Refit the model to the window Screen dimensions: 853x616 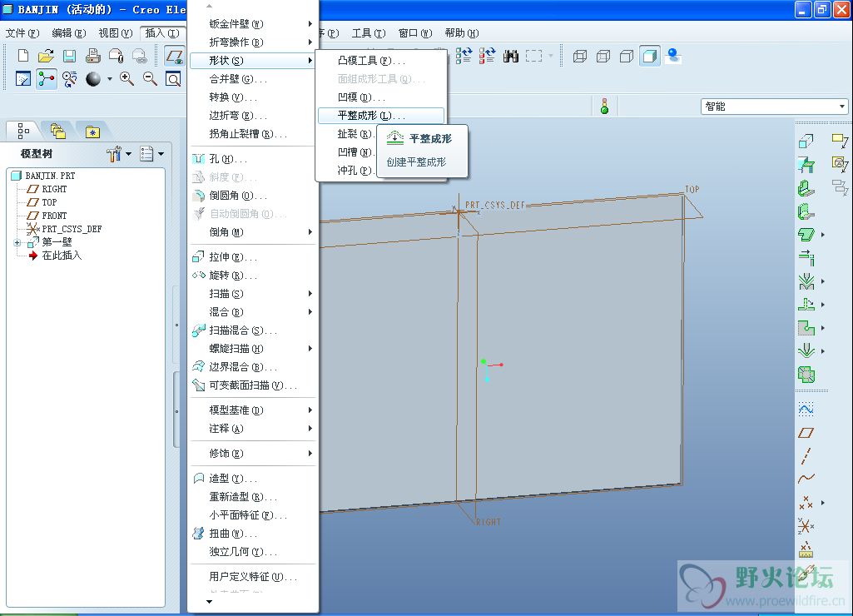pyautogui.click(x=173, y=79)
